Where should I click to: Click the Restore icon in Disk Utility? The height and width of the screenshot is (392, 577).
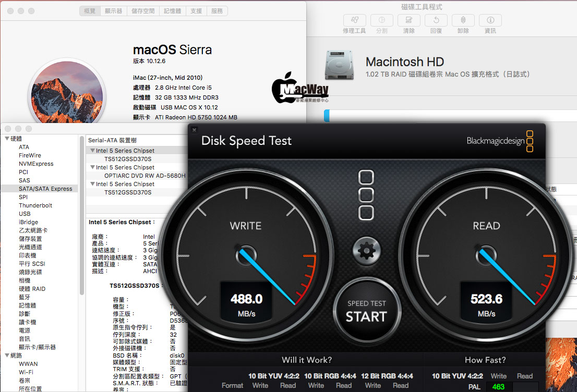coord(436,20)
